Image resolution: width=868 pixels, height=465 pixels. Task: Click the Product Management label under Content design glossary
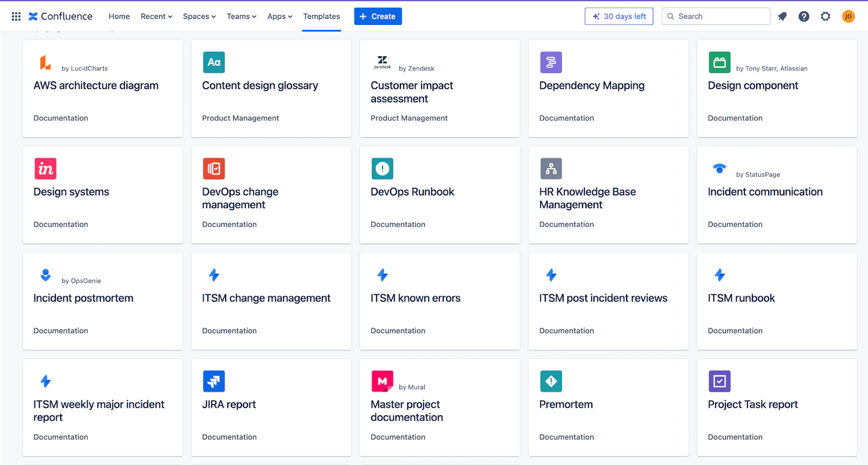coord(240,118)
